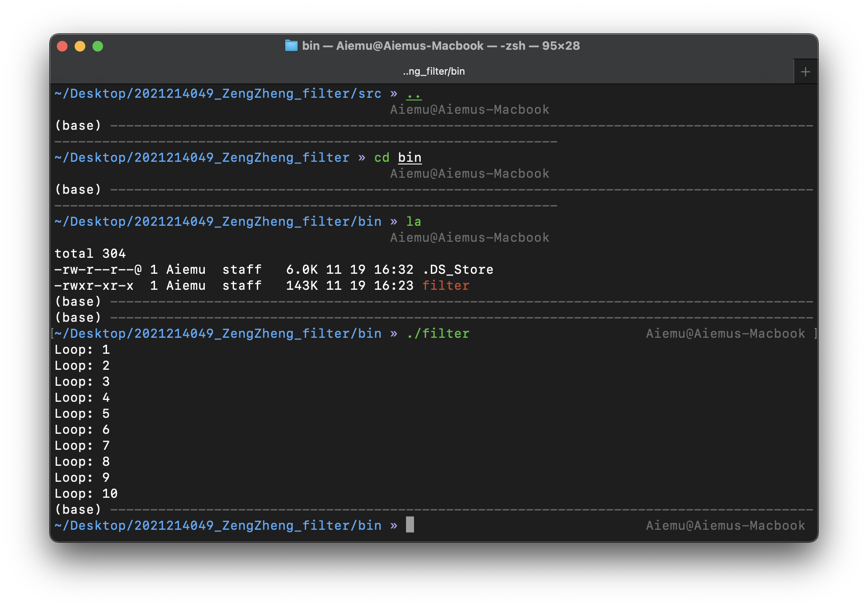Click the underlined .. command on first line
Screen dimensions: 868x608
tap(414, 94)
